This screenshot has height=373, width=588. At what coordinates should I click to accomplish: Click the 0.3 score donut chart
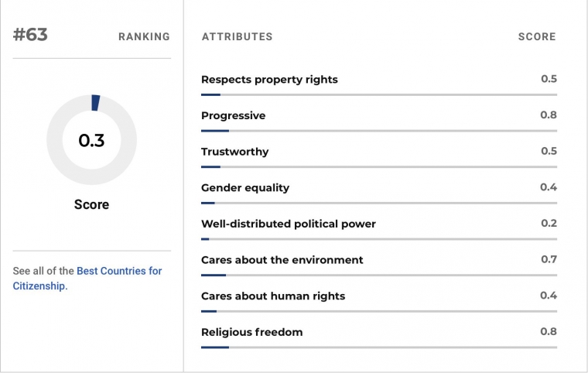pos(91,139)
